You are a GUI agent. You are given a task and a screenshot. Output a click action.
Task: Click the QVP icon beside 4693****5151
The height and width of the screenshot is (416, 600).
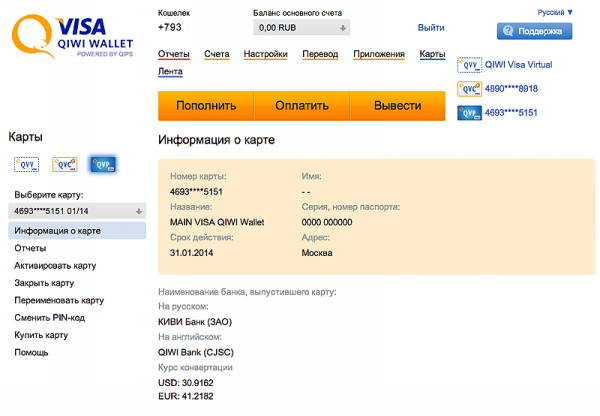470,113
